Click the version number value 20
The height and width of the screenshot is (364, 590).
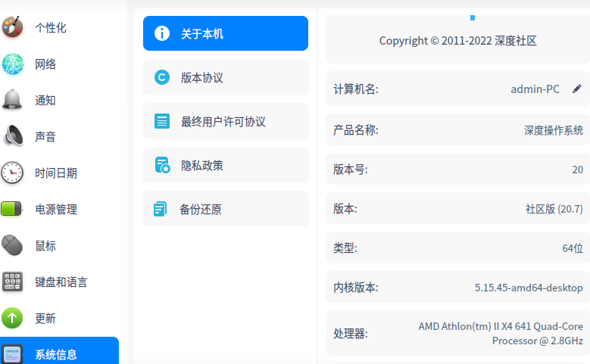578,170
